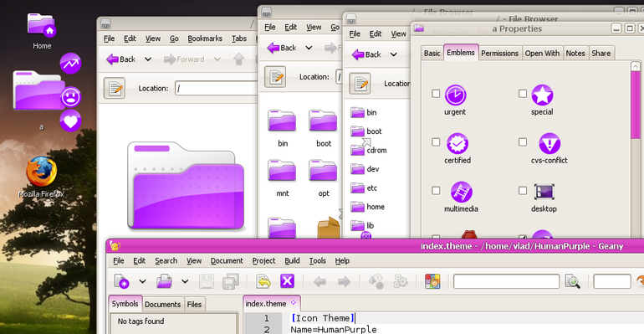Viewport: 644px width, 334px height.
Task: Select the dev folder in list view
Action: tap(365, 169)
